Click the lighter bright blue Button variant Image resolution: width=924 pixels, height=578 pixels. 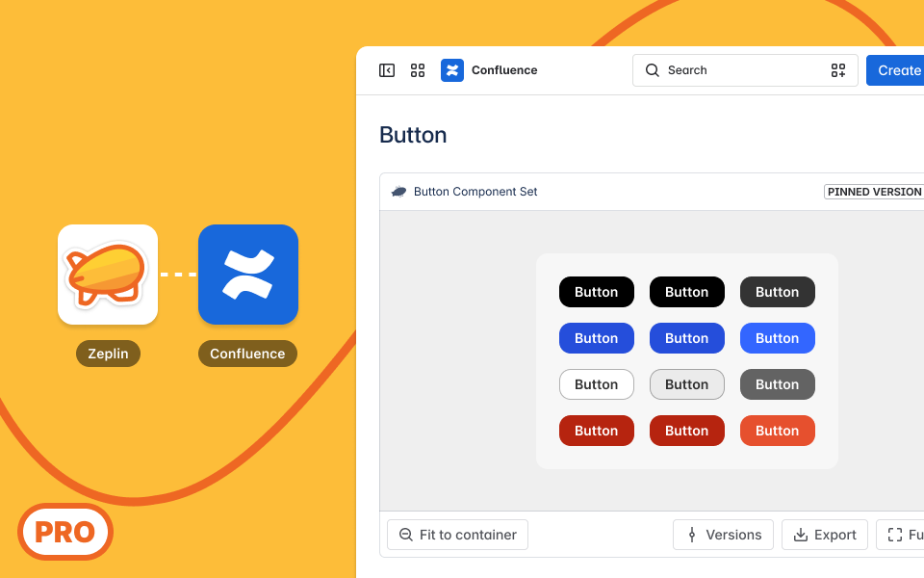coord(778,338)
